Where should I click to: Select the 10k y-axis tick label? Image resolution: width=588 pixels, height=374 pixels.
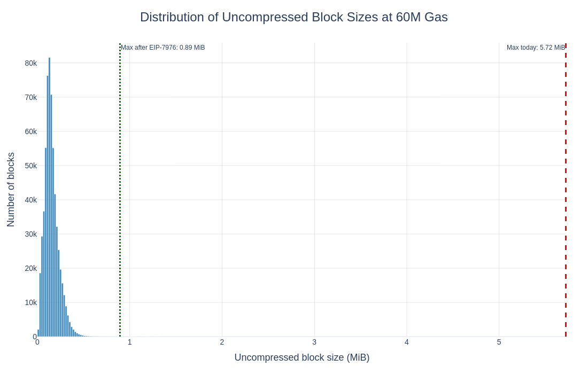(30, 302)
